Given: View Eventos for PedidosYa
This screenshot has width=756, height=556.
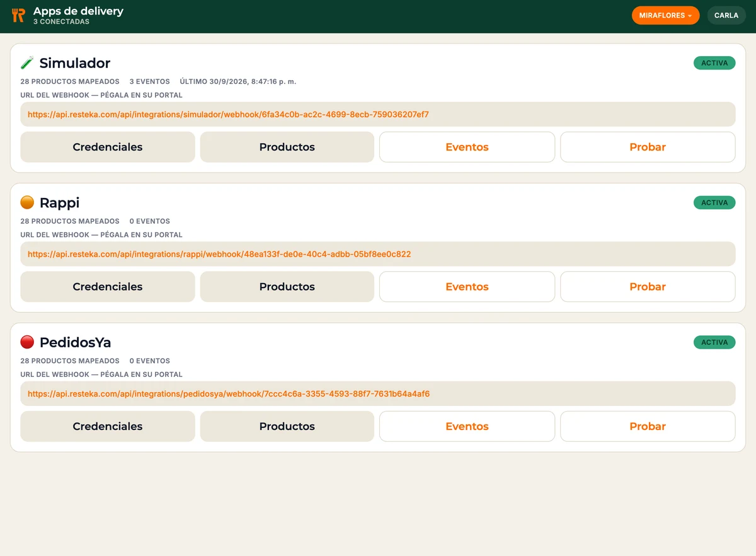Looking at the screenshot, I should point(467,426).
